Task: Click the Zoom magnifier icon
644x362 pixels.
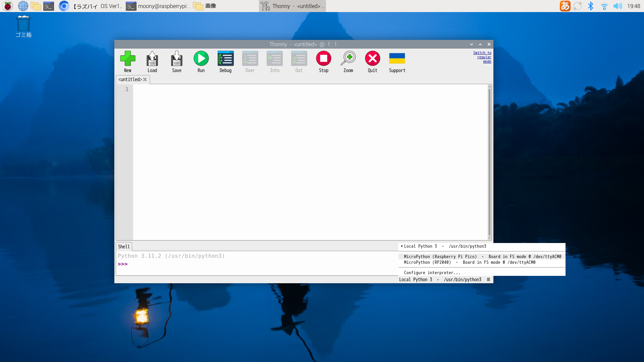Action: [348, 59]
